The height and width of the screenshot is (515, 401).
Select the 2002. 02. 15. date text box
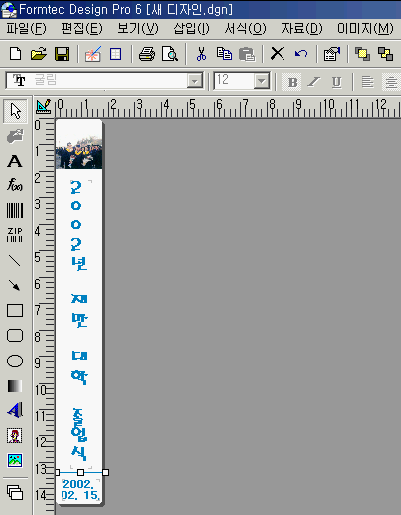pos(80,489)
